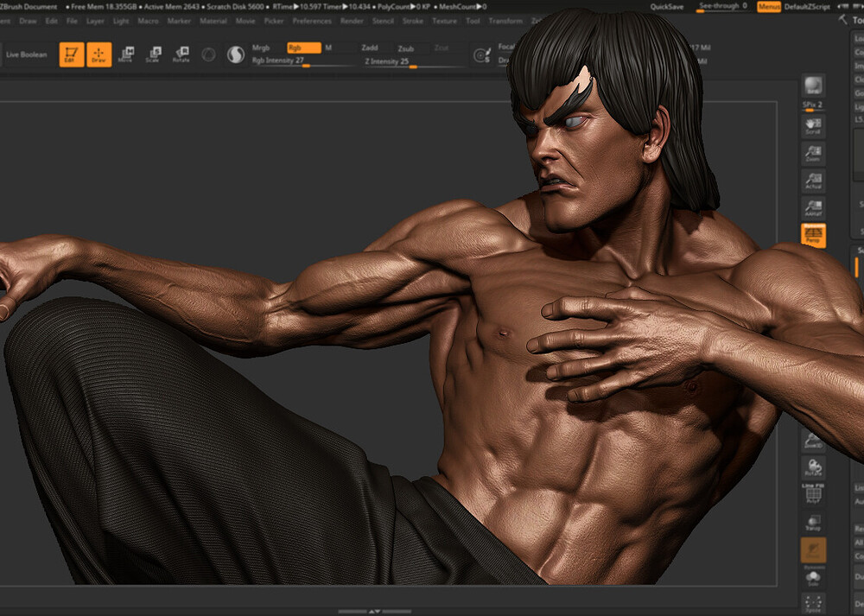Open the Layer menu
This screenshot has height=616, width=864.
(95, 21)
